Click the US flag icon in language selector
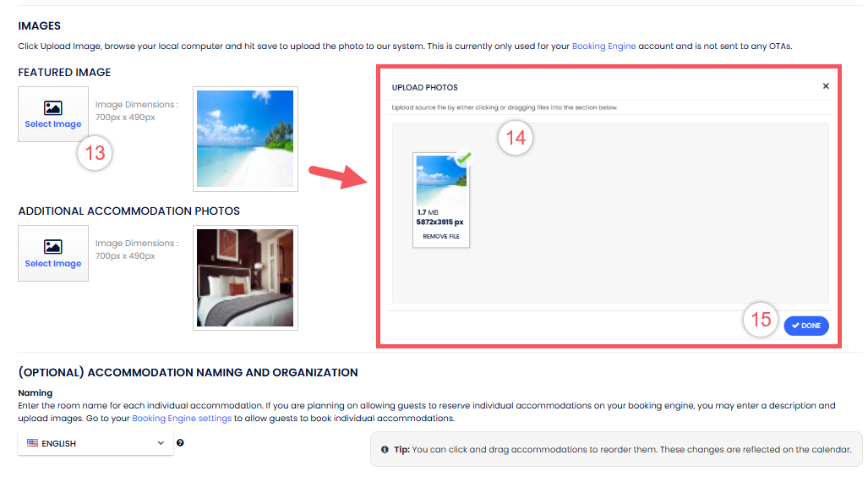Viewport: 868px width, 477px height. (x=33, y=442)
